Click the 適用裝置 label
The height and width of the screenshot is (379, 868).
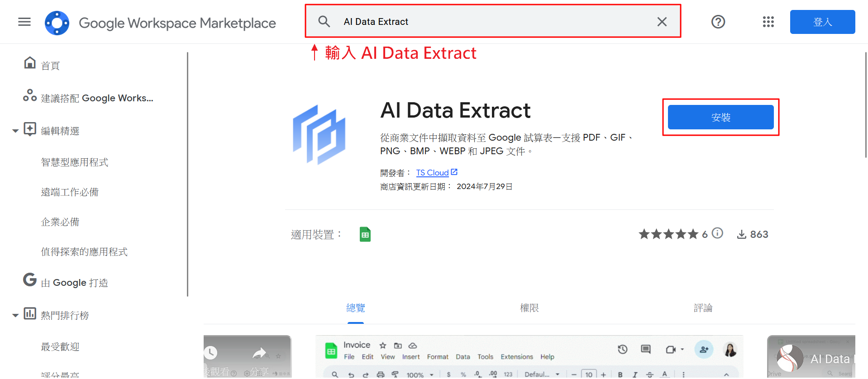[x=316, y=235]
